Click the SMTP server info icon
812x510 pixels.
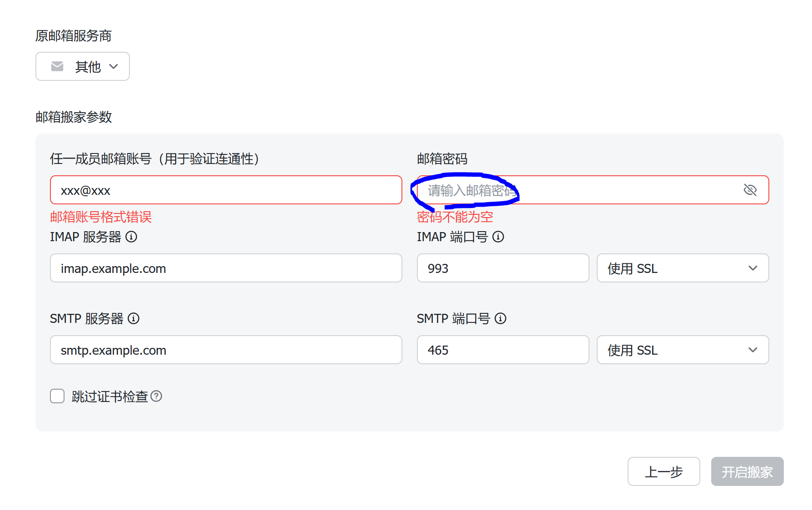pos(134,318)
